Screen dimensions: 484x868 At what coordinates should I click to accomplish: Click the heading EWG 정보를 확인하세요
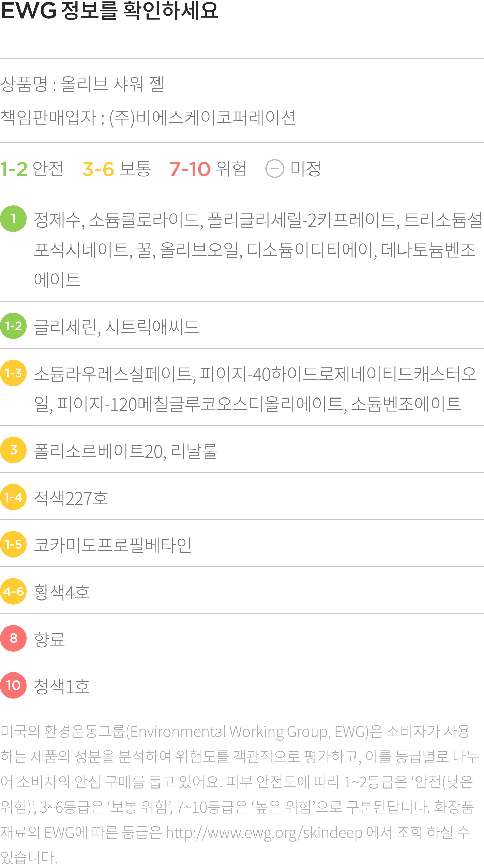(109, 11)
